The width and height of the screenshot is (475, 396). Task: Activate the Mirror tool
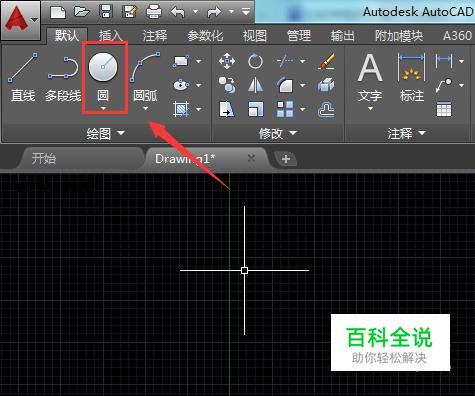[255, 85]
